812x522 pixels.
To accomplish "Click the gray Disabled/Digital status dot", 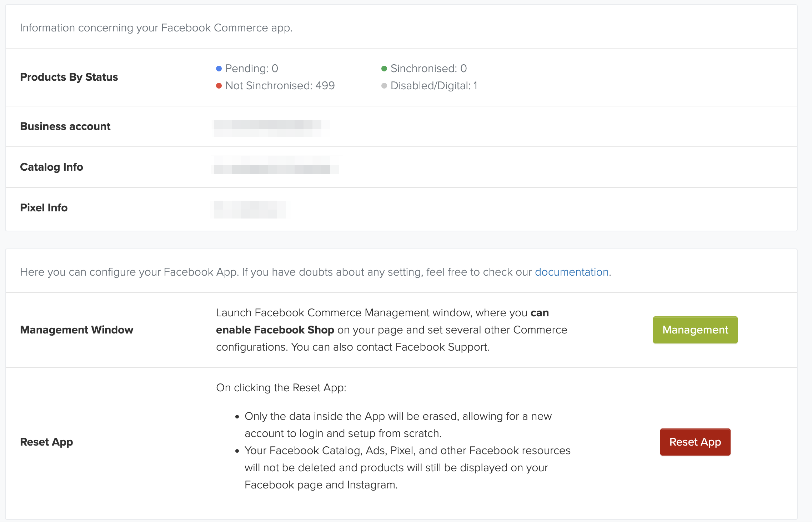I will coord(384,86).
